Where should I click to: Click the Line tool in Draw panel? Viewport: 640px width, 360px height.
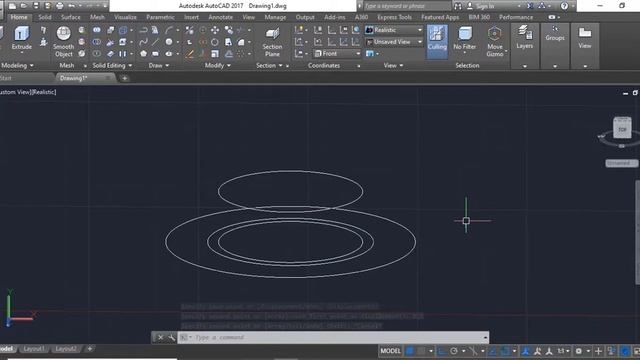pos(156,42)
